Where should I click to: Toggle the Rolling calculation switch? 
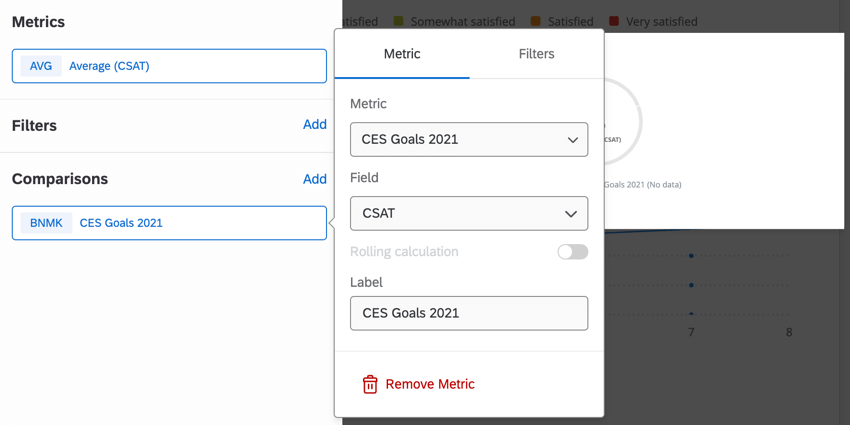tap(572, 252)
